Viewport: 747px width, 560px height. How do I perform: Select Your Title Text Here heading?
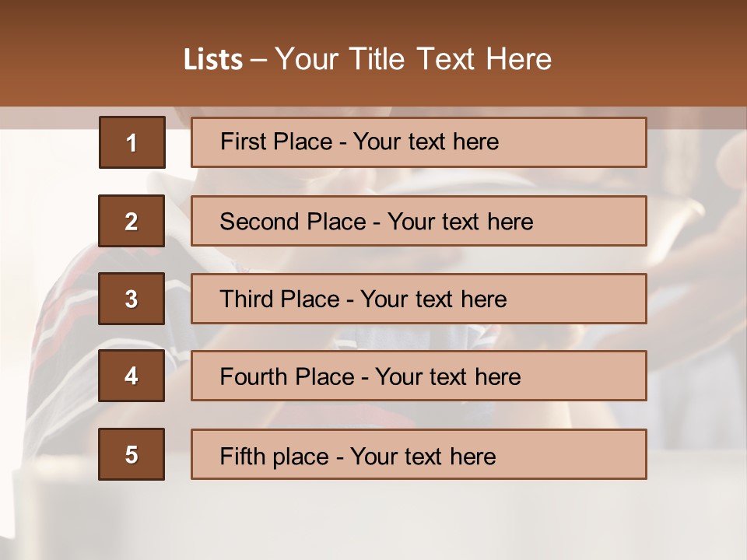(x=413, y=59)
